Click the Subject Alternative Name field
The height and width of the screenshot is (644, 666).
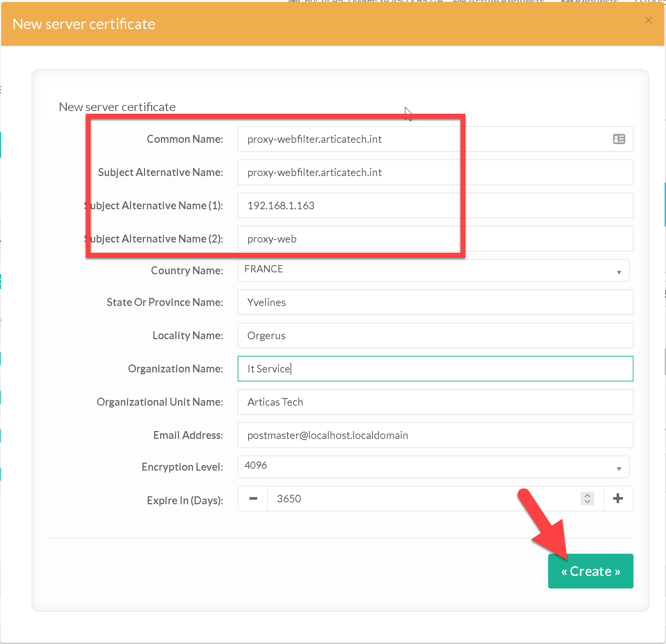tap(434, 172)
